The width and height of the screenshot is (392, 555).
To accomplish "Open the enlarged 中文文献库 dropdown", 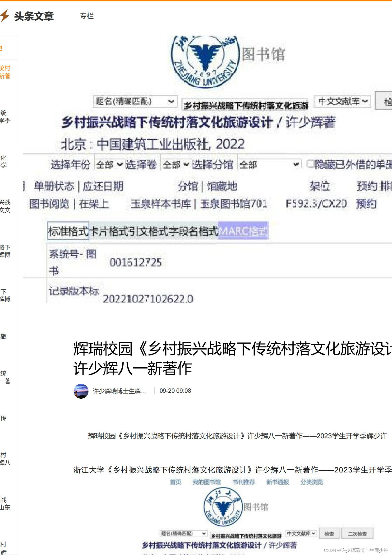I will click(342, 102).
